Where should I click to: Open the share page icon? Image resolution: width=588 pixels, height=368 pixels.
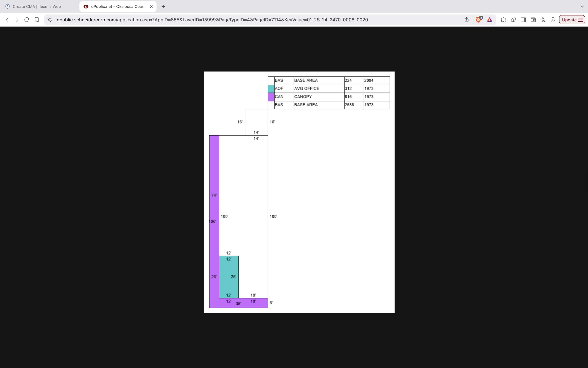(466, 20)
